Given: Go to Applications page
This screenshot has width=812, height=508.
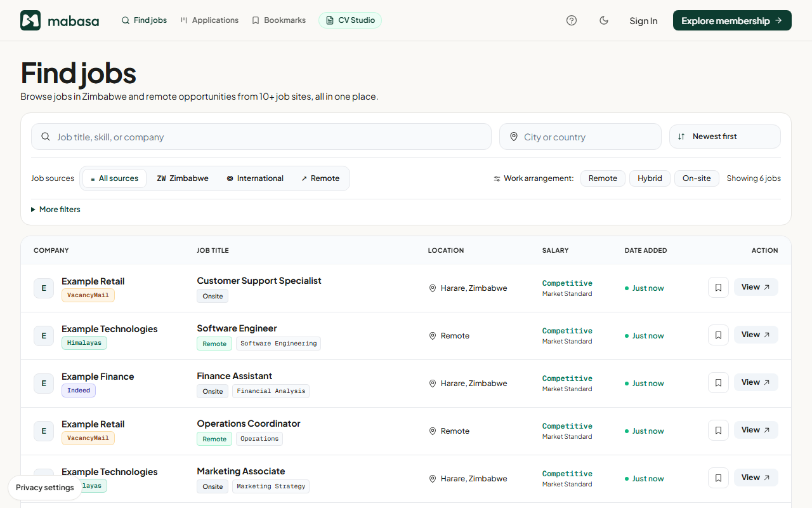Looking at the screenshot, I should click(x=209, y=20).
